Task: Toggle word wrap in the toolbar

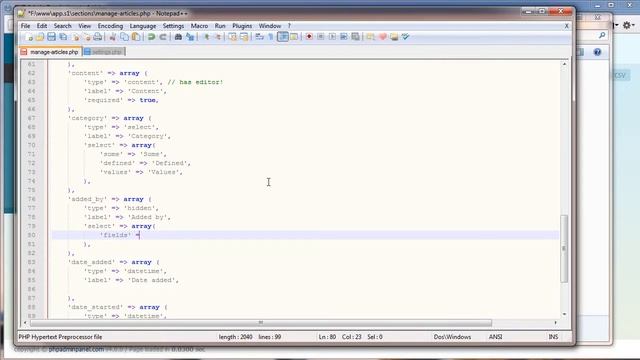Action: point(260,37)
